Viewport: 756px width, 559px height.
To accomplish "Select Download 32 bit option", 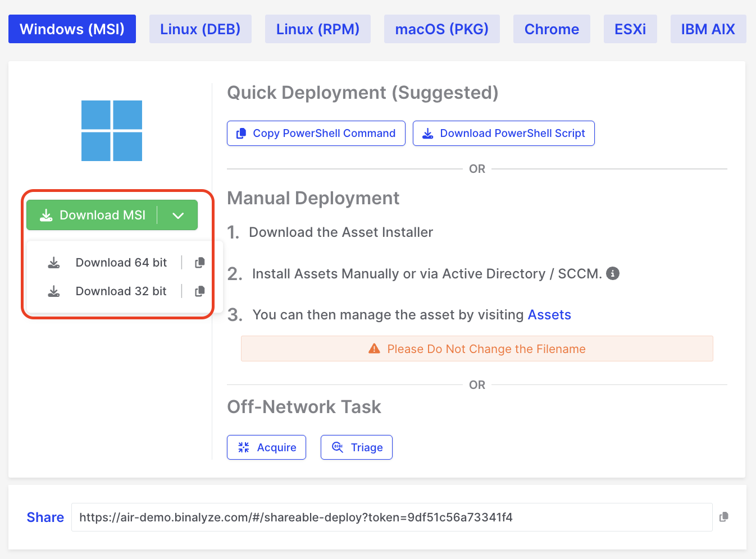I will [x=121, y=291].
